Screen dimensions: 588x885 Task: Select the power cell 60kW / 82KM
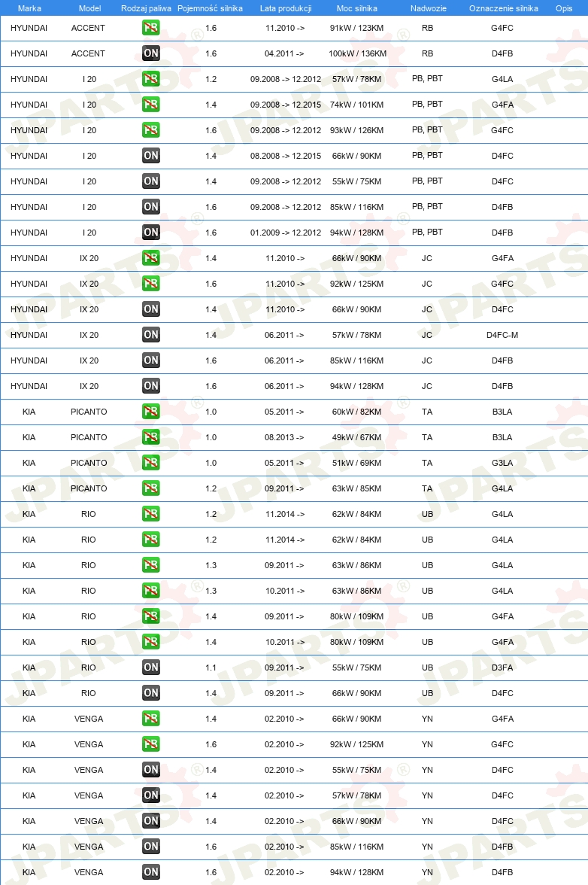357,412
